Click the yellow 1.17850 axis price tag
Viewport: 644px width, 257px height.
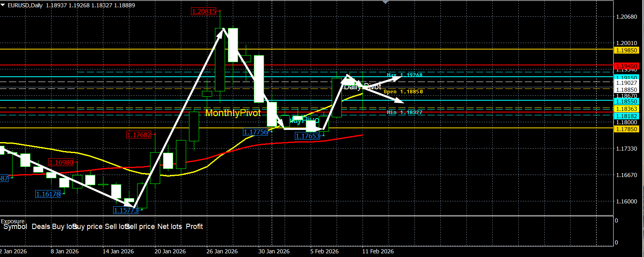(627, 129)
